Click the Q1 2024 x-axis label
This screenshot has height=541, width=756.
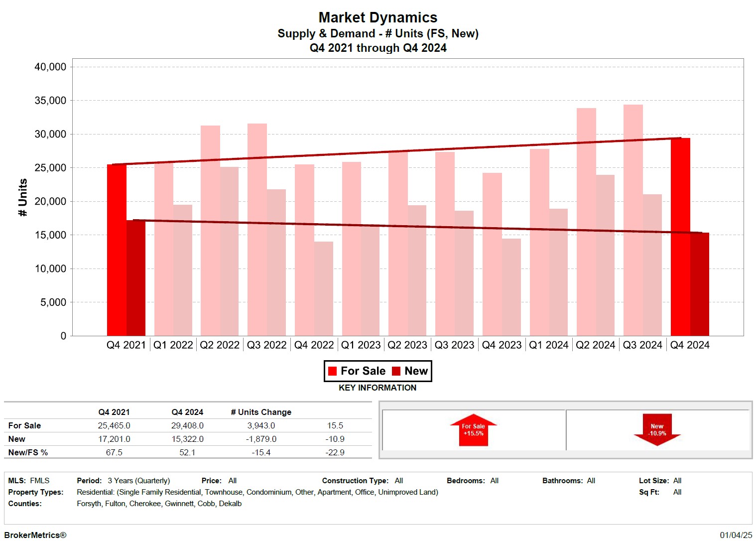click(x=548, y=345)
